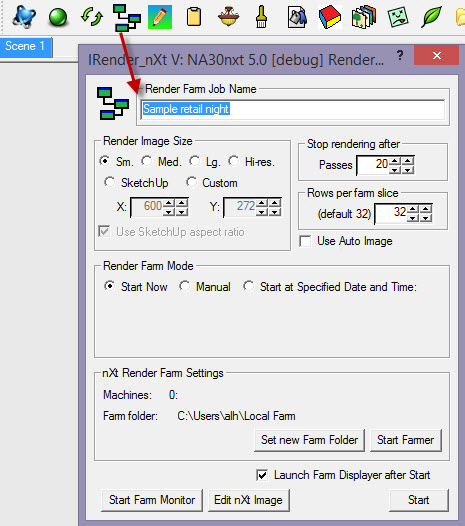Click the Start Farmer button
This screenshot has width=465, height=526.
[x=406, y=440]
